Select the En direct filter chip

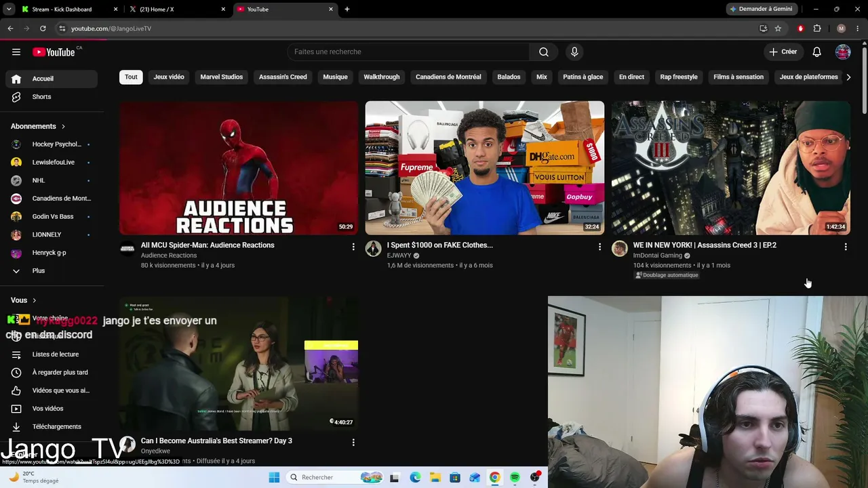pos(631,77)
